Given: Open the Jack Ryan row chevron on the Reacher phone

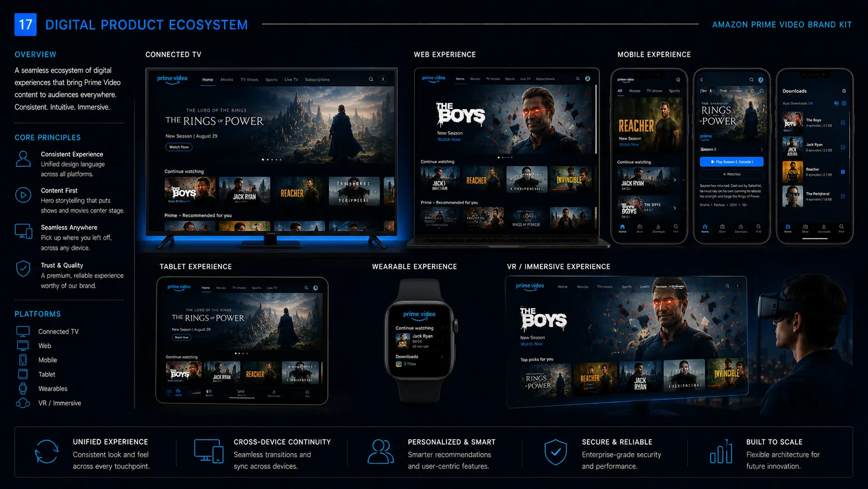Looking at the screenshot, I should pos(675,180).
